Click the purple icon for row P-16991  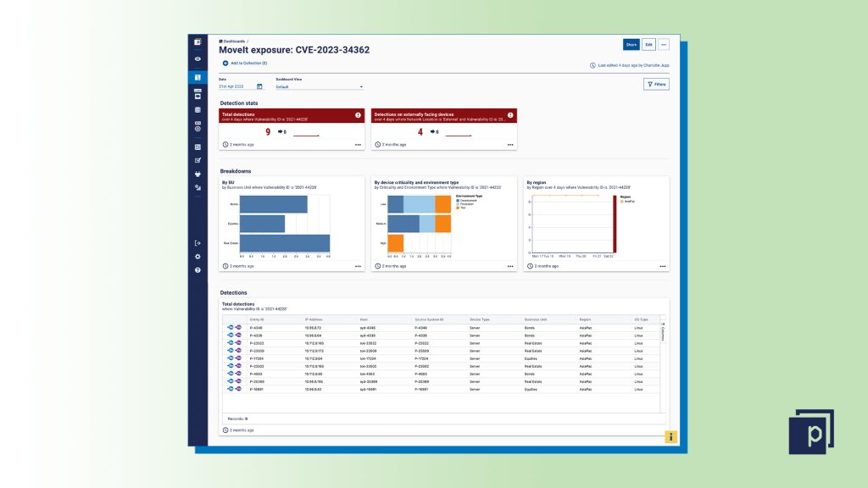pyautogui.click(x=238, y=389)
